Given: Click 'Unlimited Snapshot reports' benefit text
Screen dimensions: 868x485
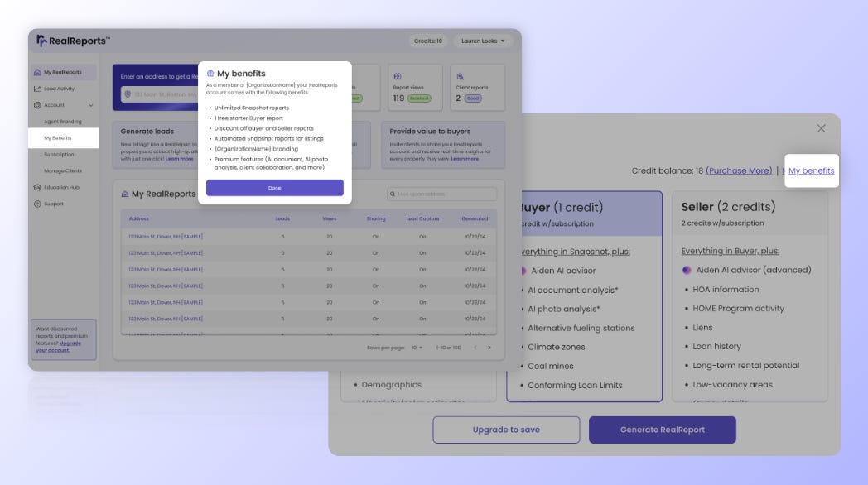Looking at the screenshot, I should (251, 108).
